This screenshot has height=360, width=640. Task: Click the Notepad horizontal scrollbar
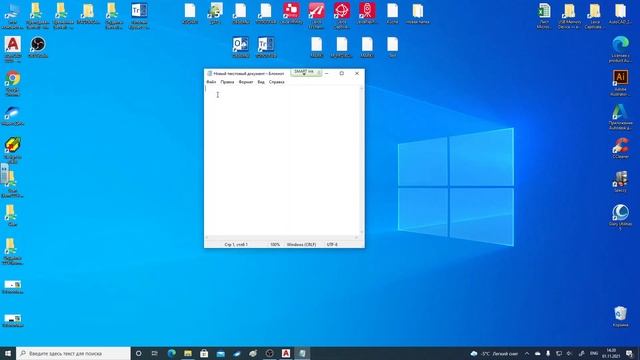[x=282, y=238]
